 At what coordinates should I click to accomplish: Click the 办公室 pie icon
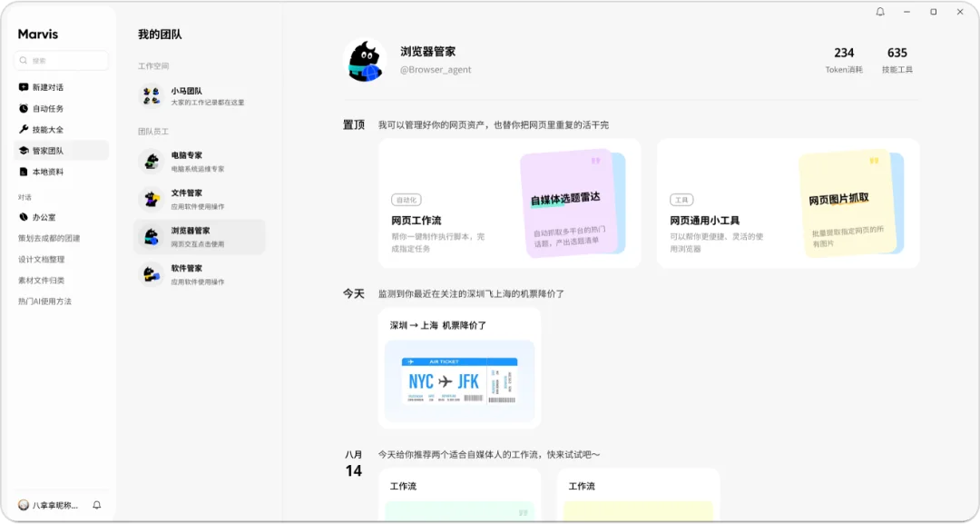coord(23,217)
